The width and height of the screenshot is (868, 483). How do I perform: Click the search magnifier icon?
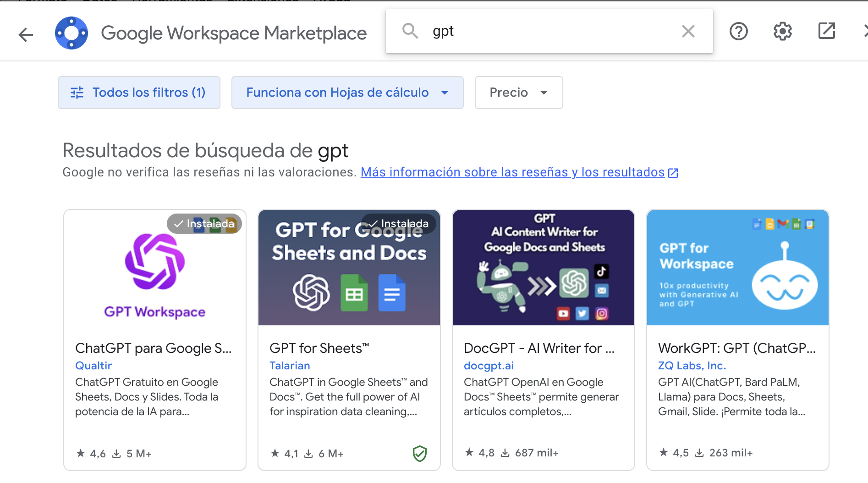[x=410, y=31]
